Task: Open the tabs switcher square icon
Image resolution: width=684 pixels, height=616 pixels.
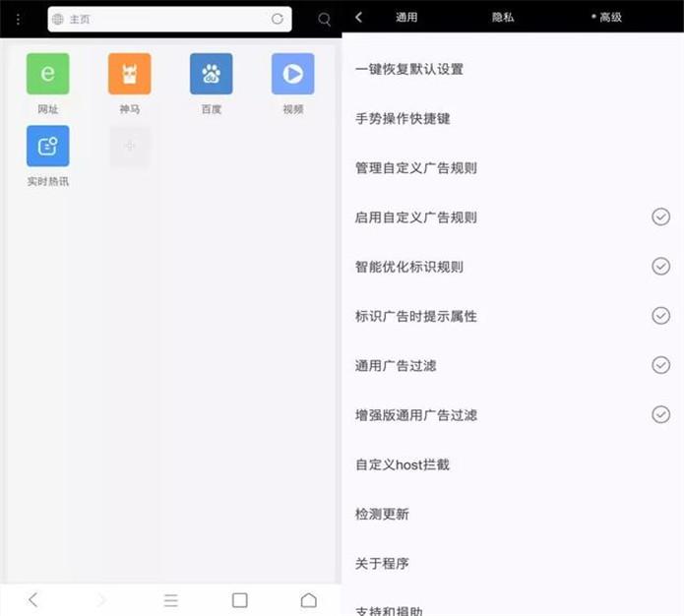Action: [239, 599]
